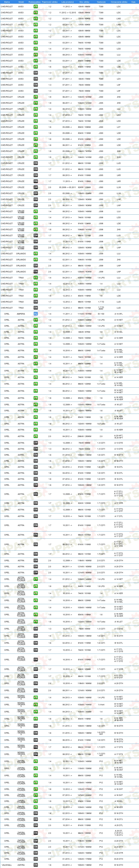Click ON icon in Astra Sports Tourer A 13 DTE row
Viewport: 139px width, 868px height.
point(36,629)
